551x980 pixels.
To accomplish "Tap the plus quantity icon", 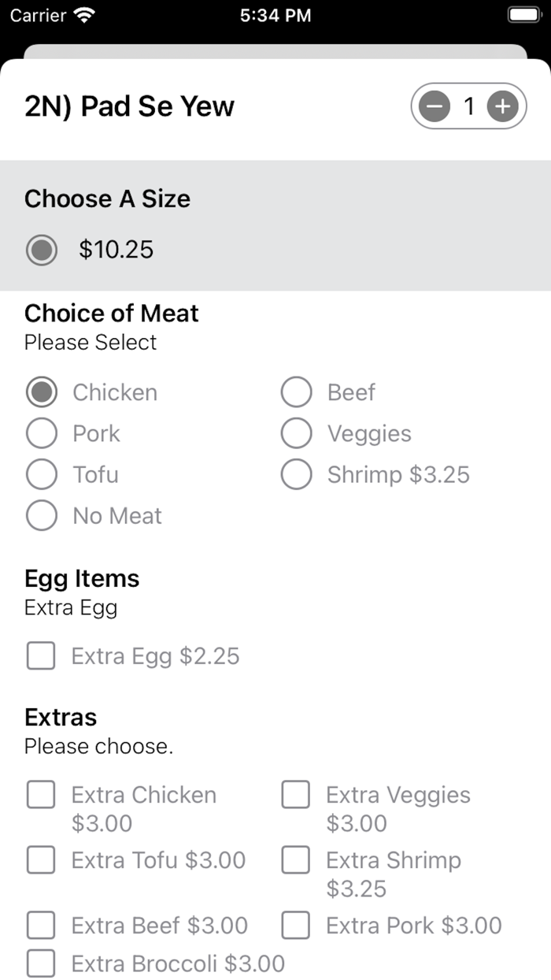I will coord(503,106).
